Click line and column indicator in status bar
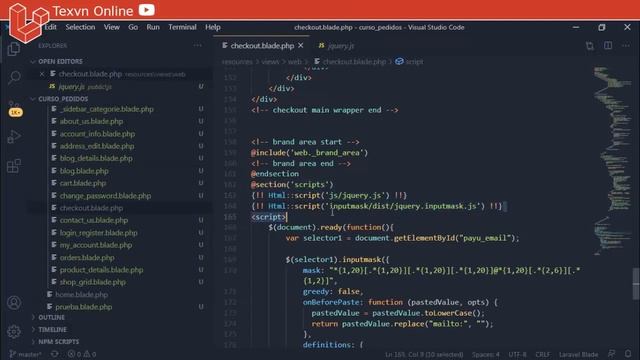 [x=424, y=354]
